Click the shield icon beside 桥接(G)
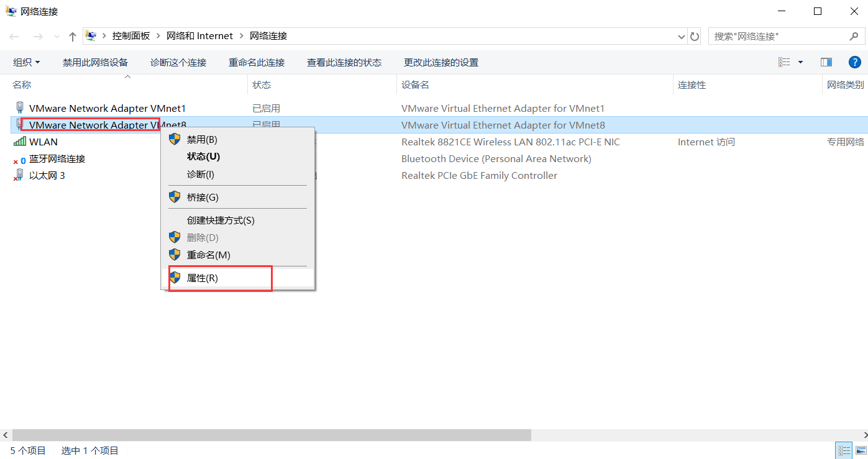Viewport: 868px width, 459px height. tap(175, 197)
